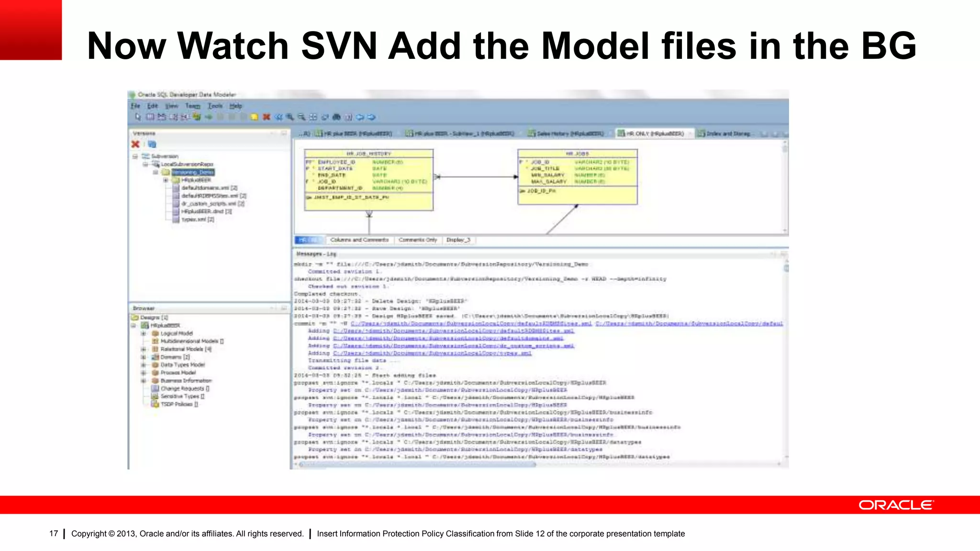Select Sensitive Types in Browser tree
980x551 pixels.
click(182, 397)
